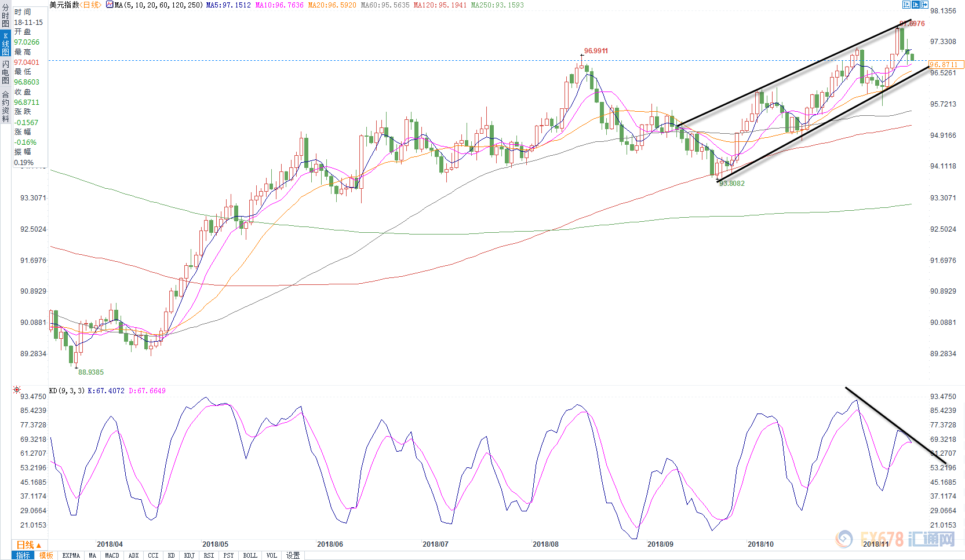
Task: Choose the RSI indicator
Action: click(209, 555)
